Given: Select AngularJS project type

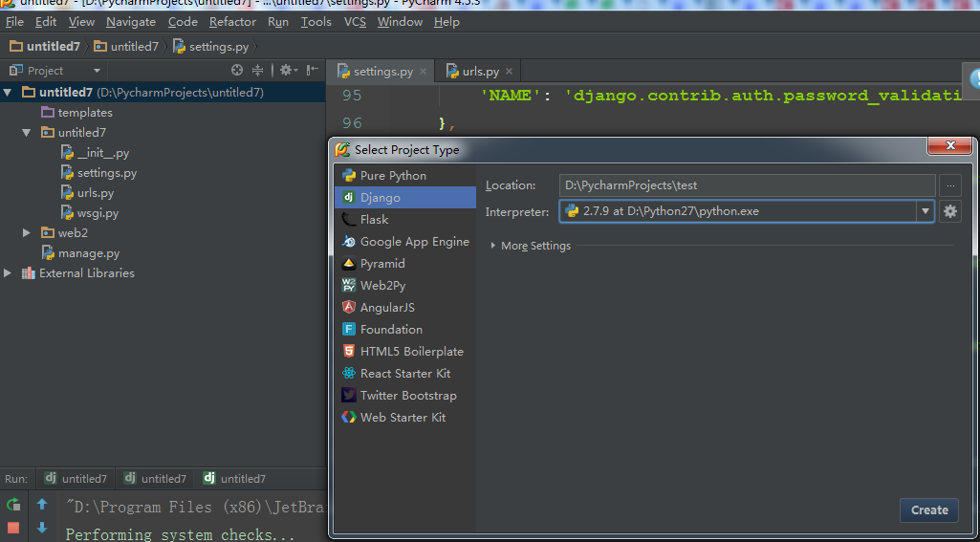Looking at the screenshot, I should [405, 307].
